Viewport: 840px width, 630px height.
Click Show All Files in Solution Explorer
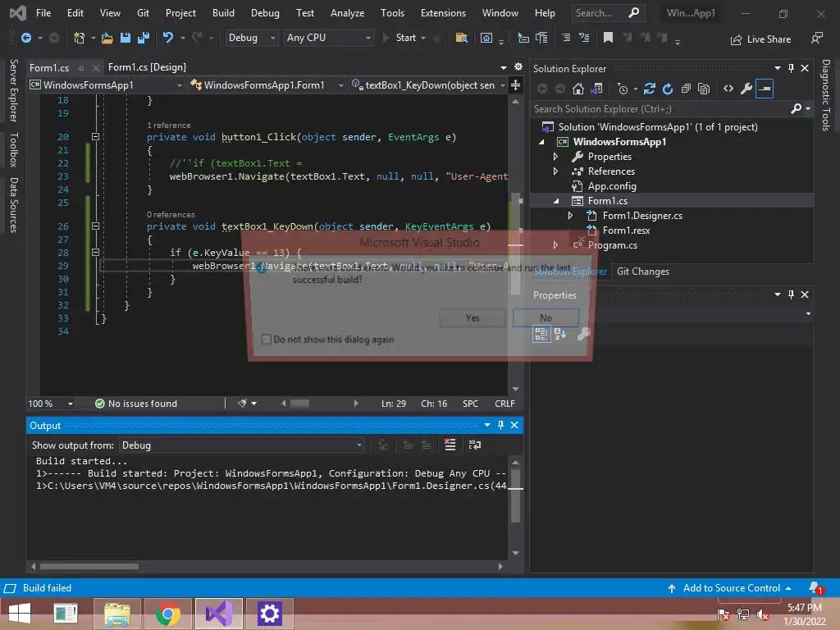pyautogui.click(x=704, y=89)
